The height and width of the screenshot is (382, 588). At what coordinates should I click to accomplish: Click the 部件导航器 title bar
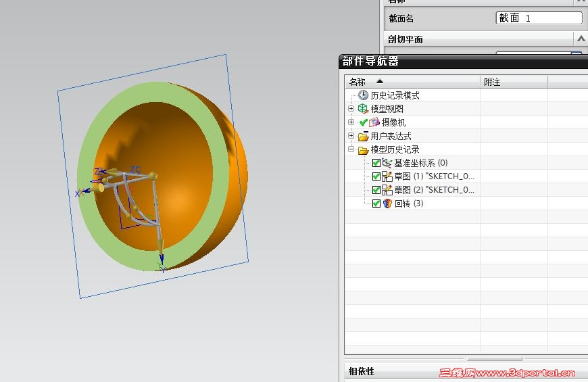coord(463,61)
